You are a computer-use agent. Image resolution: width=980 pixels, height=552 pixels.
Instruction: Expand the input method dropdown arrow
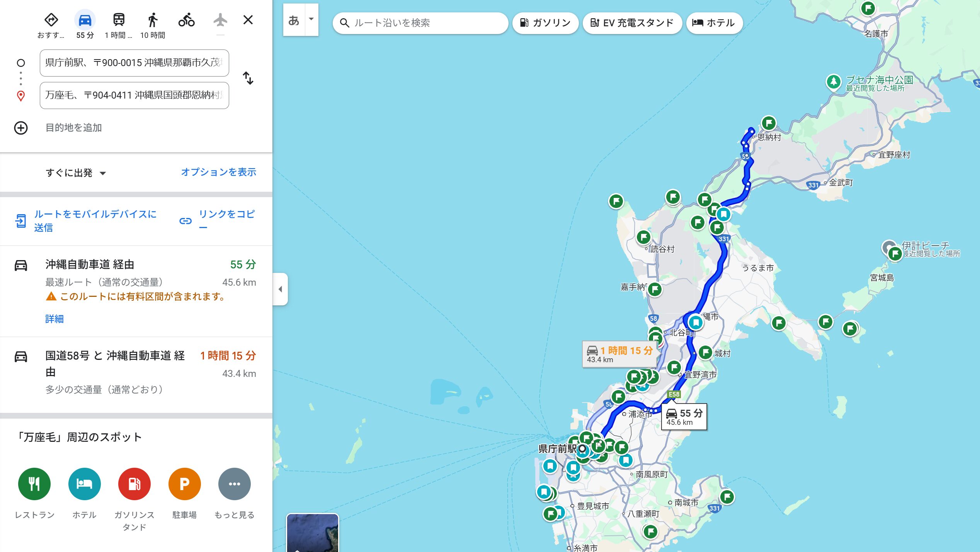click(x=311, y=19)
